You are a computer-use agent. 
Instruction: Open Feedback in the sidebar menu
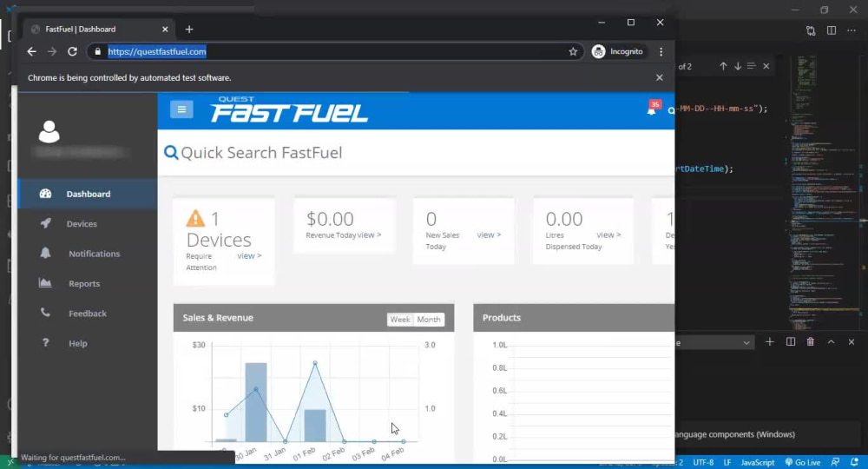point(88,314)
